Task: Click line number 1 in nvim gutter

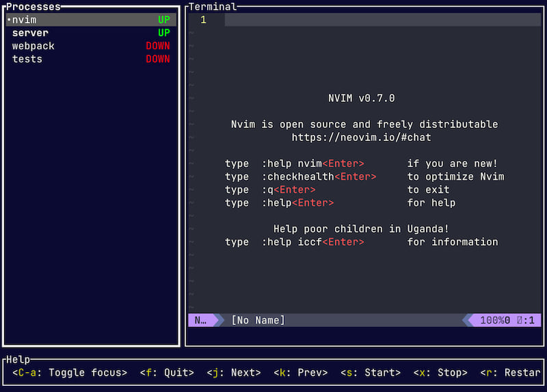Action: pyautogui.click(x=203, y=20)
